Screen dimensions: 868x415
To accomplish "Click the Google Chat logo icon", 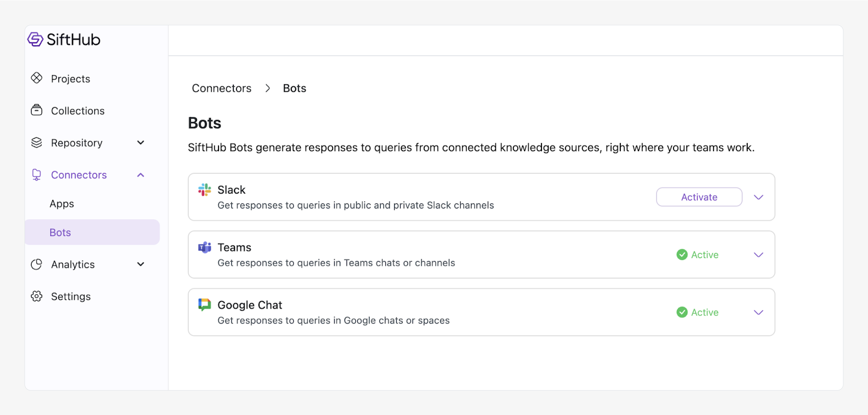I will point(204,305).
